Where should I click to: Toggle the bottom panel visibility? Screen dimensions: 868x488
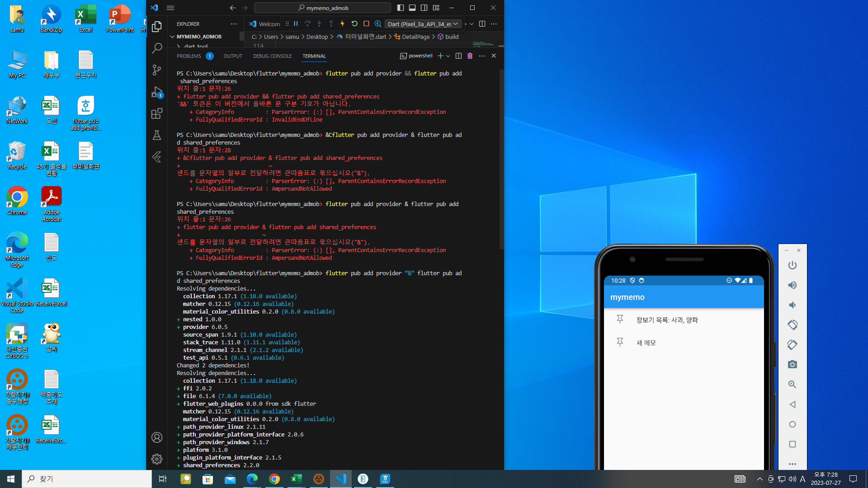click(x=412, y=8)
